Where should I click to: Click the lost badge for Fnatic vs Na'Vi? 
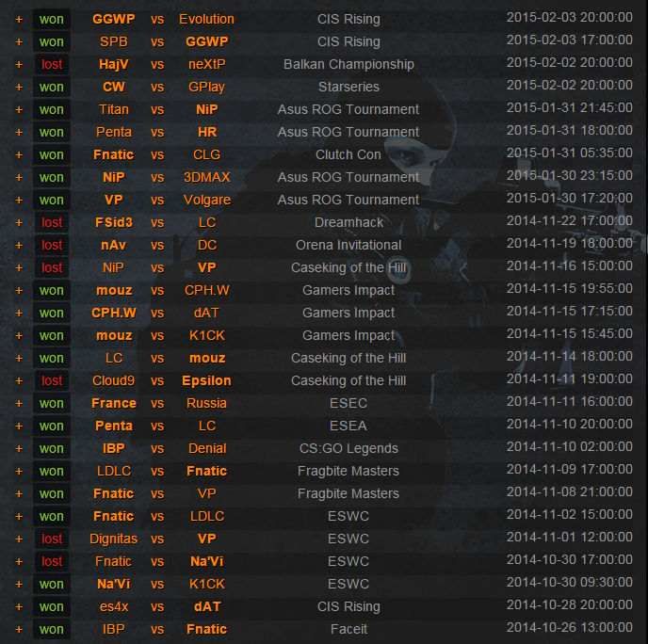pyautogui.click(x=52, y=561)
